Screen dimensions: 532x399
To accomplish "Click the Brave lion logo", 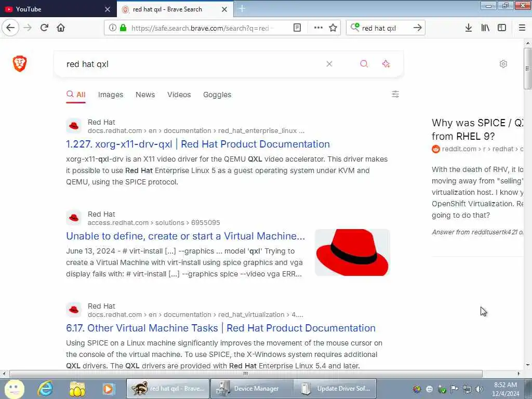I will pos(20,64).
